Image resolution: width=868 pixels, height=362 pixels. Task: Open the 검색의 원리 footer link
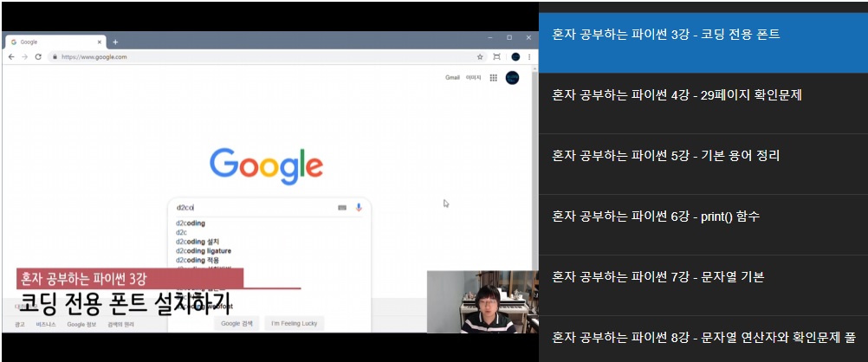tap(120, 325)
